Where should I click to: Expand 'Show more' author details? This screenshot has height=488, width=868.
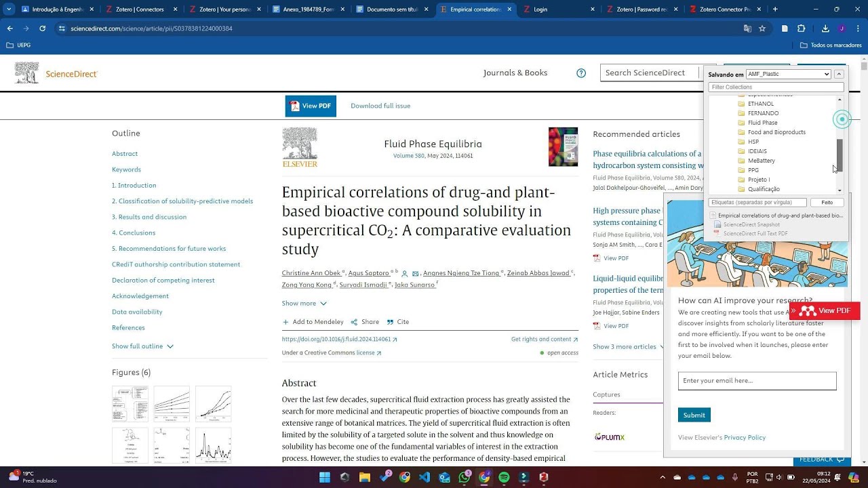point(304,304)
